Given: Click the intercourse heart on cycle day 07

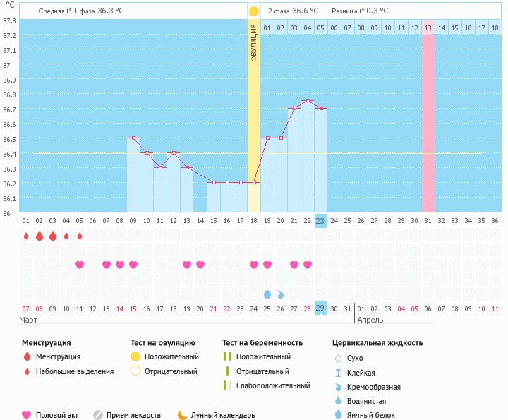Looking at the screenshot, I should tap(107, 265).
